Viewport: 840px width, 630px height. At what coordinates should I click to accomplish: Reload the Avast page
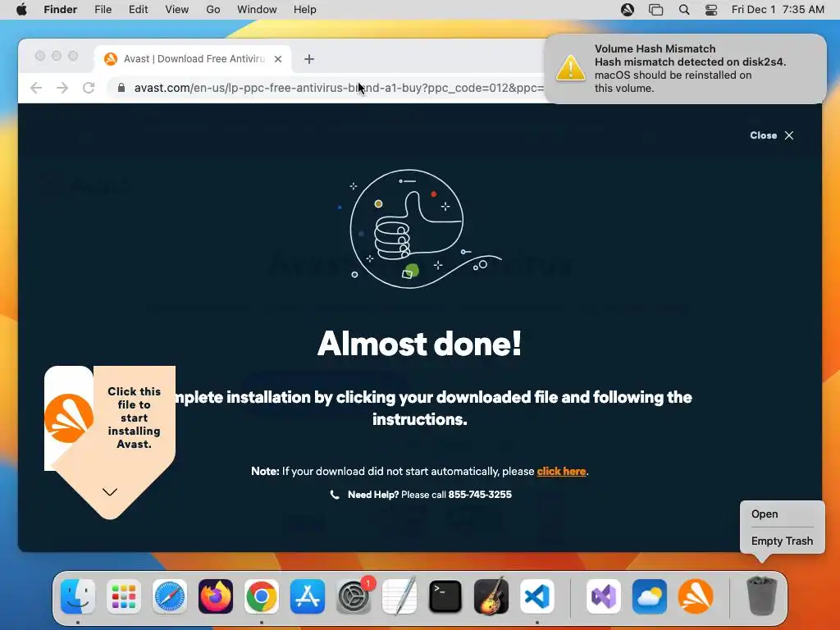coord(89,88)
